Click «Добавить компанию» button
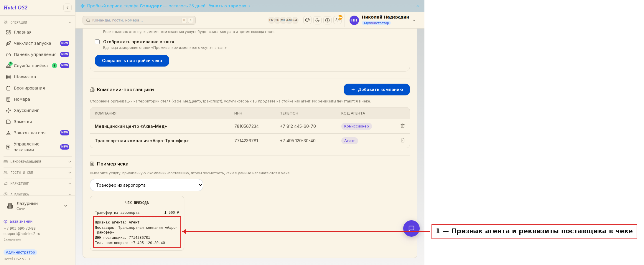 377,90
